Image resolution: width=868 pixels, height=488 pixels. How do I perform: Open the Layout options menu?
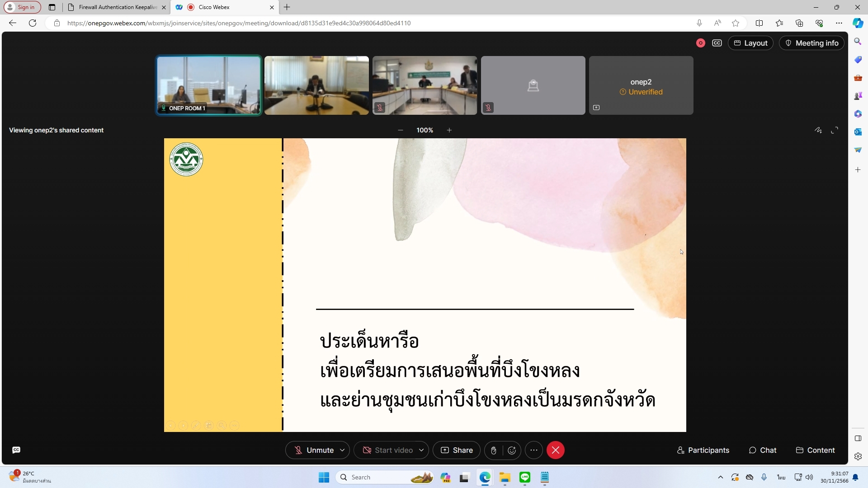click(x=750, y=43)
